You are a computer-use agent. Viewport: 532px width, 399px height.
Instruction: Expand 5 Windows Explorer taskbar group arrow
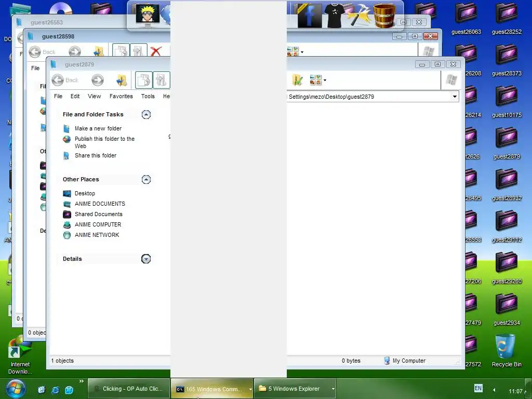point(333,389)
